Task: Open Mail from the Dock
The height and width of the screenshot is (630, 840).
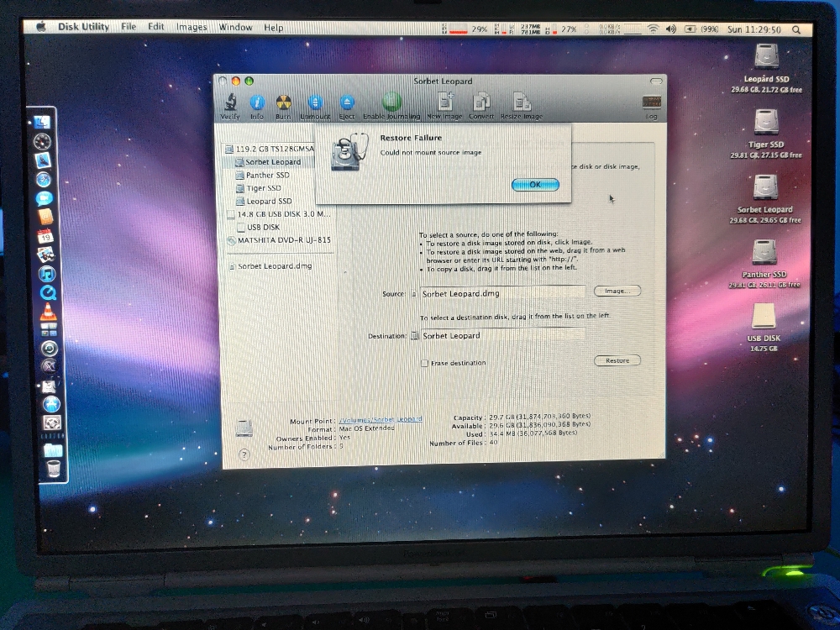Action: (44, 160)
